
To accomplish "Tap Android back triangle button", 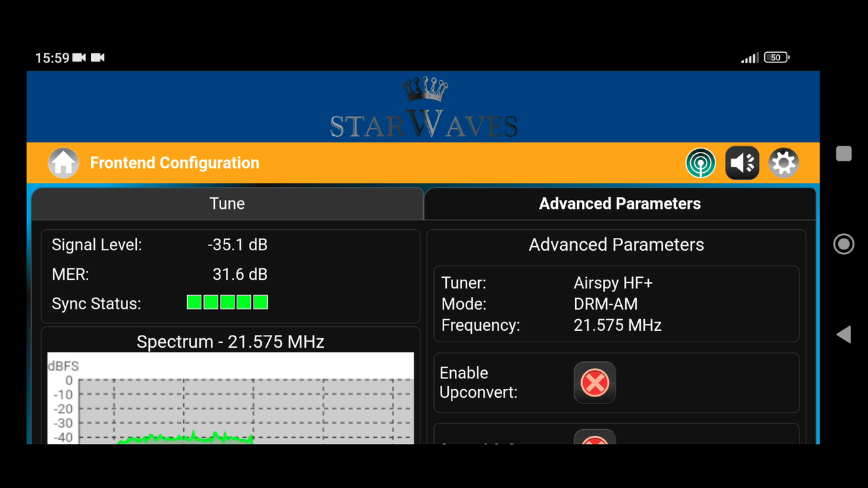I will [x=844, y=334].
